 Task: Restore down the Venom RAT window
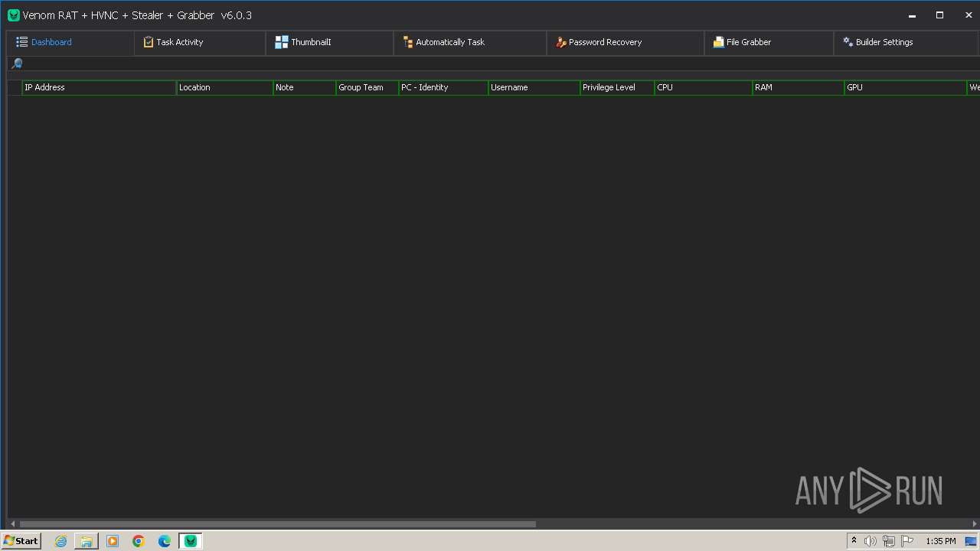tap(939, 15)
